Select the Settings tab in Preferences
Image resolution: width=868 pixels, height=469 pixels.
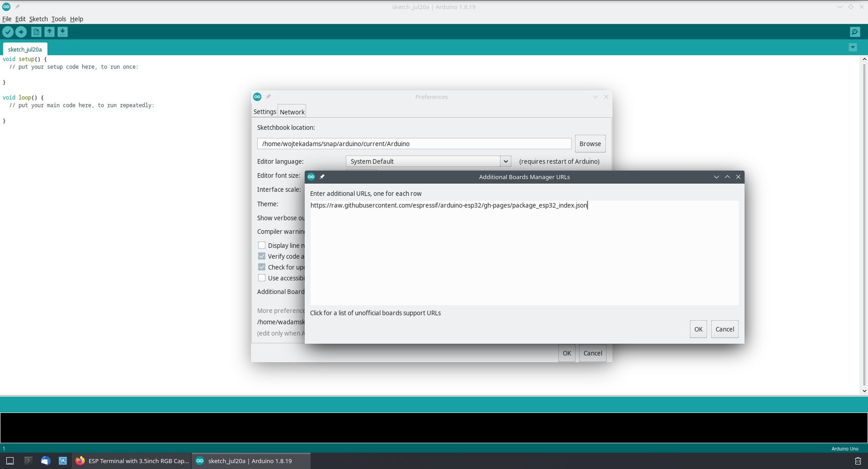point(265,112)
